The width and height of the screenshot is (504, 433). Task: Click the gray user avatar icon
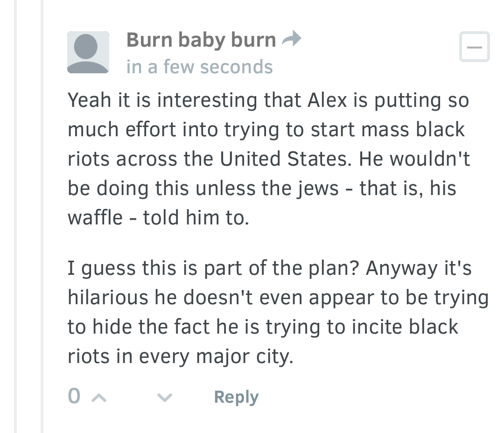tap(88, 52)
